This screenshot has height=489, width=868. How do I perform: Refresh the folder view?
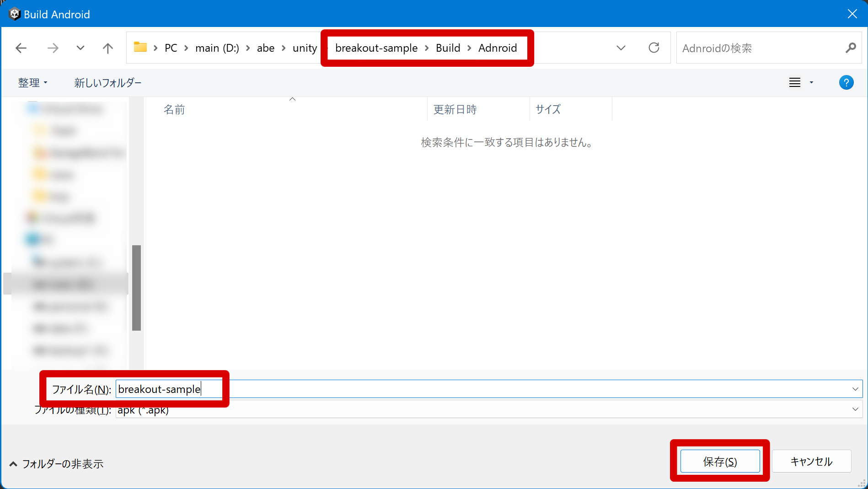pyautogui.click(x=654, y=48)
